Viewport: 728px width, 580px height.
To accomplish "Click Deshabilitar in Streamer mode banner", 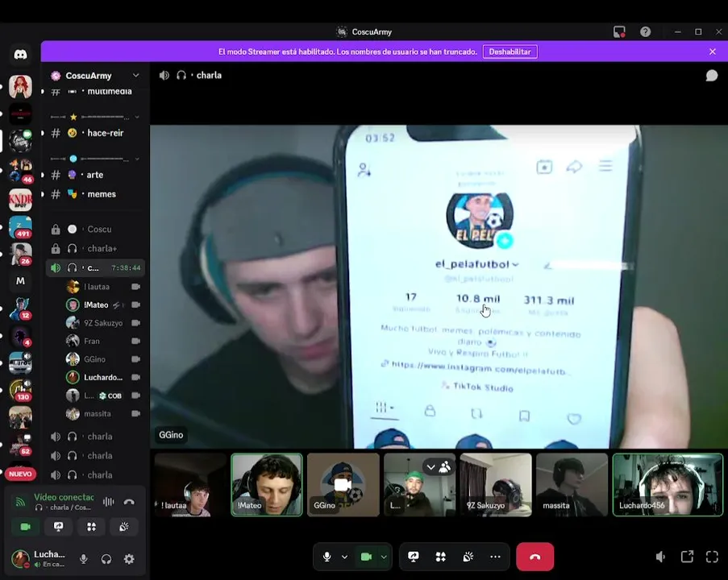I will click(510, 52).
